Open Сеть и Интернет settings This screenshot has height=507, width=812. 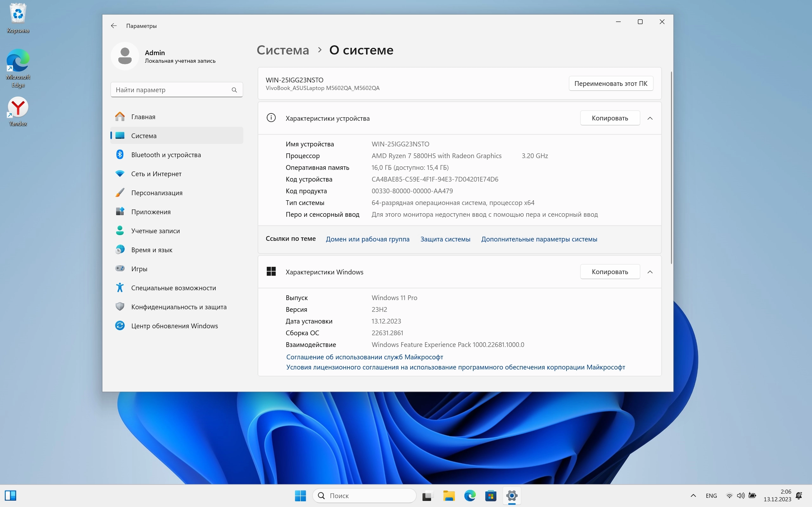pyautogui.click(x=156, y=174)
